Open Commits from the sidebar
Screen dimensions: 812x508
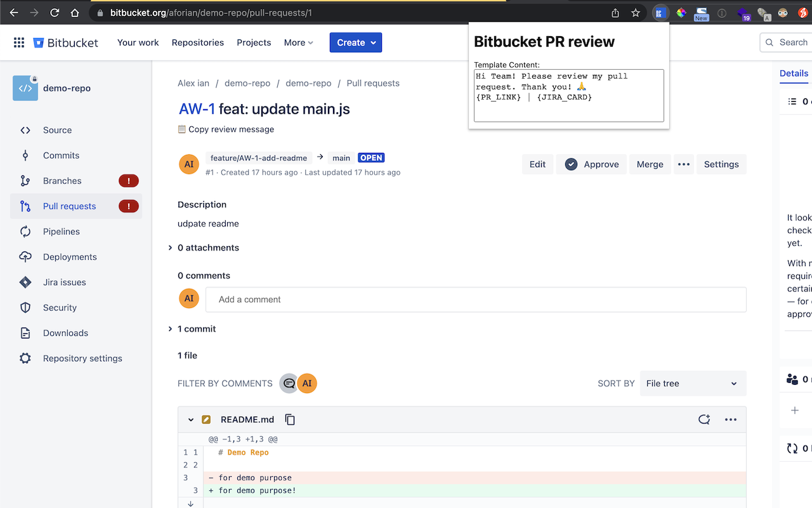pyautogui.click(x=61, y=156)
